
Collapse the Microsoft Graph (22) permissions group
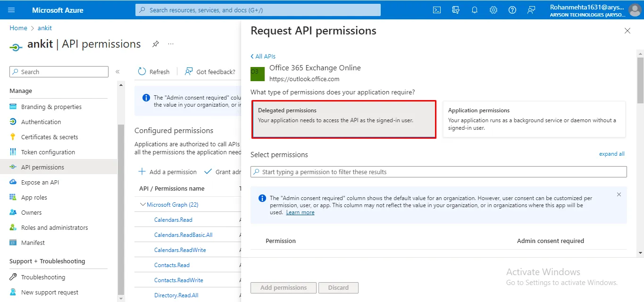pos(142,204)
